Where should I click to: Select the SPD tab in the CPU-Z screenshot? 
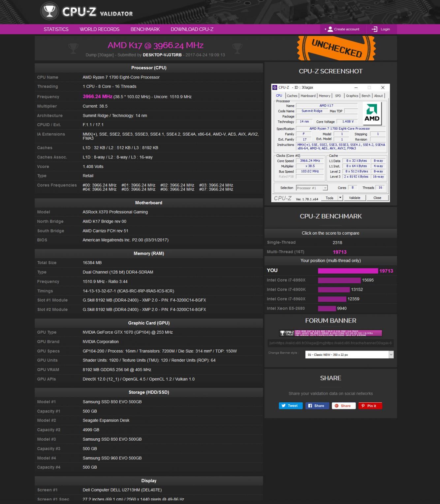pyautogui.click(x=338, y=96)
